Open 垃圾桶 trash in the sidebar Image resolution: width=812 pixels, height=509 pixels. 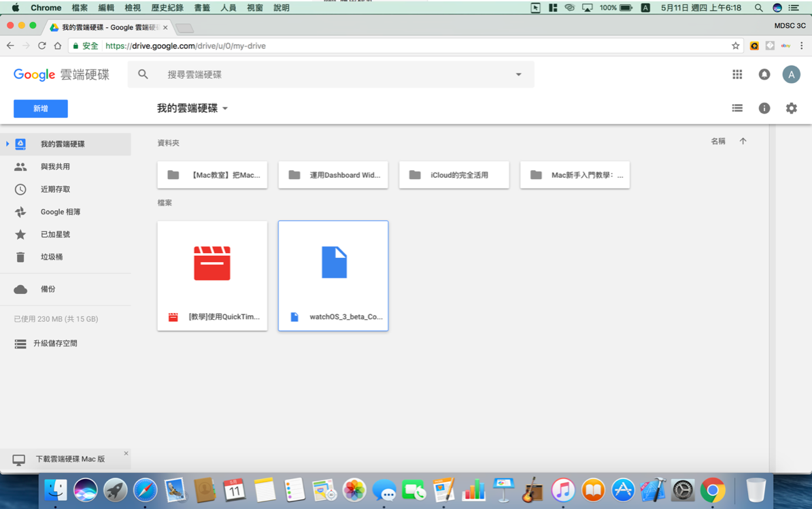(x=51, y=257)
